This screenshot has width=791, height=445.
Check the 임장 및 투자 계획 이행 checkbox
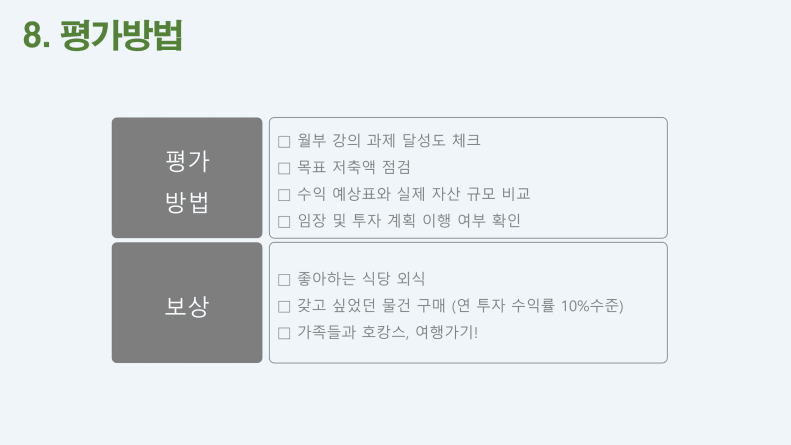pyautogui.click(x=284, y=221)
